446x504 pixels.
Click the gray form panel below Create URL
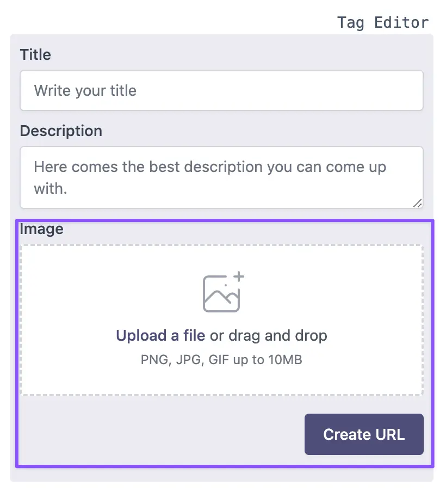[x=221, y=474]
